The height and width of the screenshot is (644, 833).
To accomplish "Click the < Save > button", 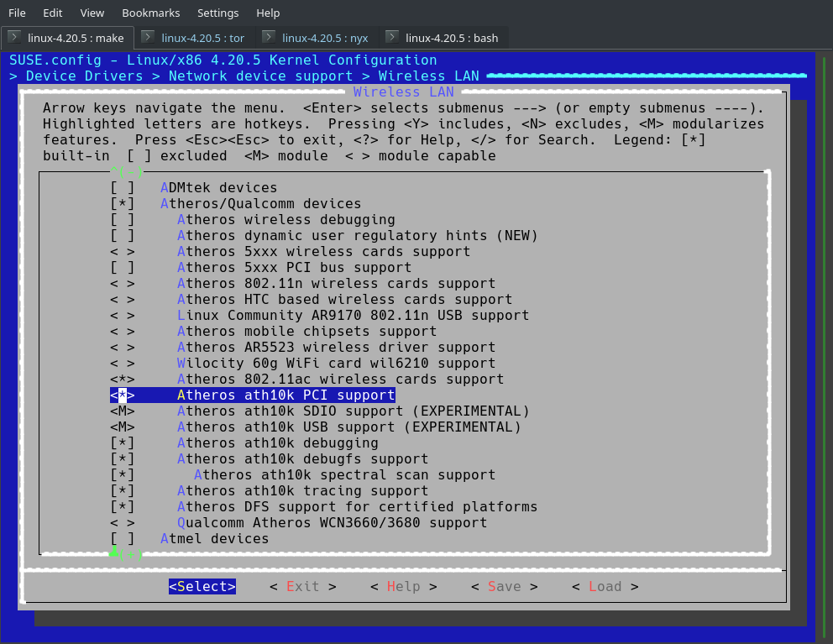I will pyautogui.click(x=505, y=587).
